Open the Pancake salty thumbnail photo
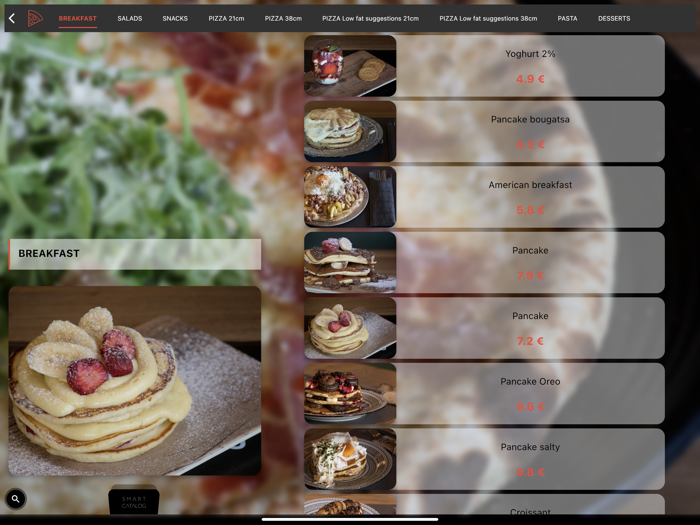 350,459
